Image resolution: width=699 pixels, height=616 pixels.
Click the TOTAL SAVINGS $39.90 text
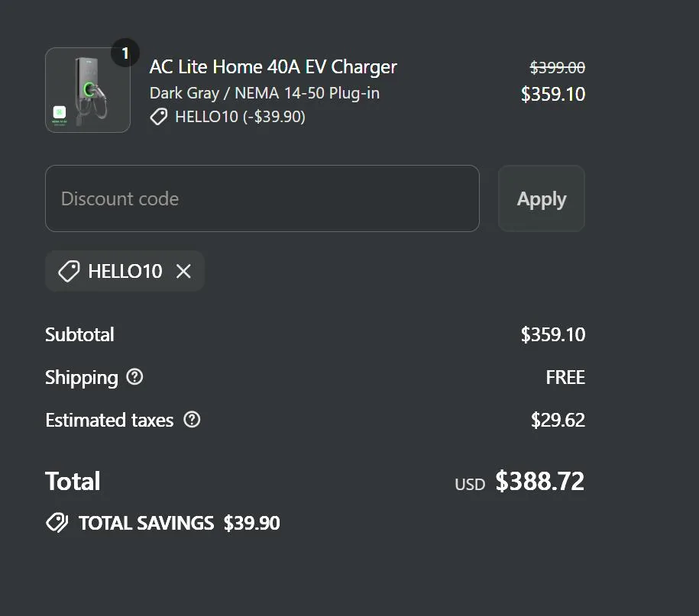tap(179, 523)
